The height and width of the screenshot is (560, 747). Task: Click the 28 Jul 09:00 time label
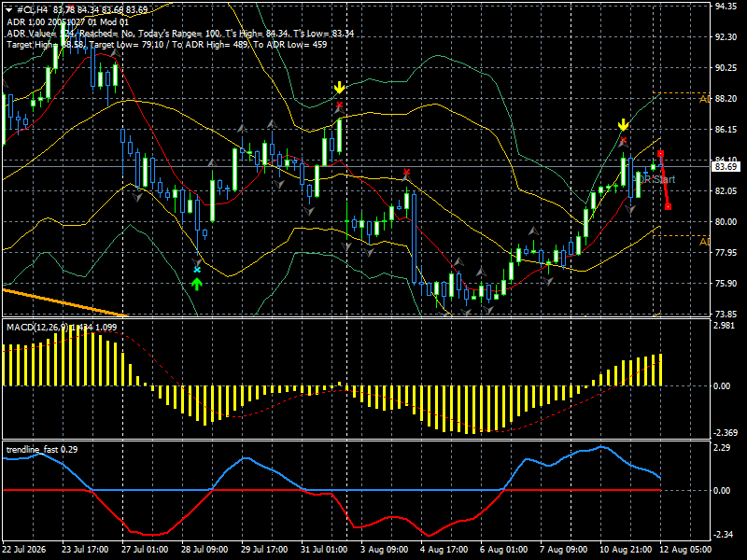pos(204,549)
